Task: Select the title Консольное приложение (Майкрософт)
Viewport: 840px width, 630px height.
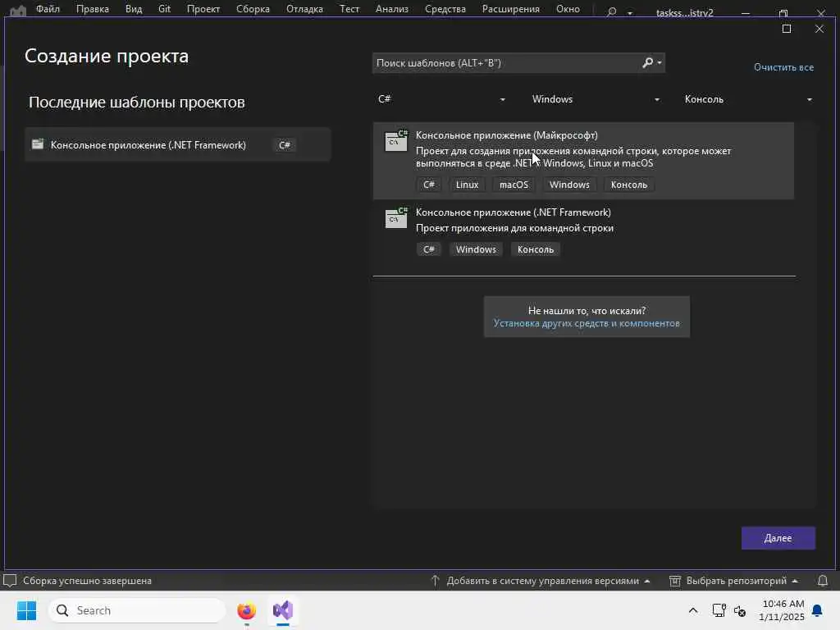Action: pyautogui.click(x=507, y=135)
